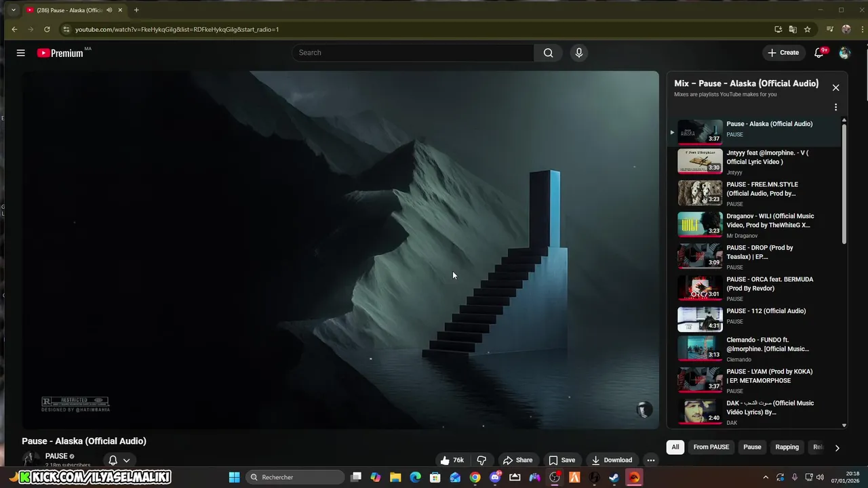
Task: Select the Pause chip
Action: coord(752,447)
